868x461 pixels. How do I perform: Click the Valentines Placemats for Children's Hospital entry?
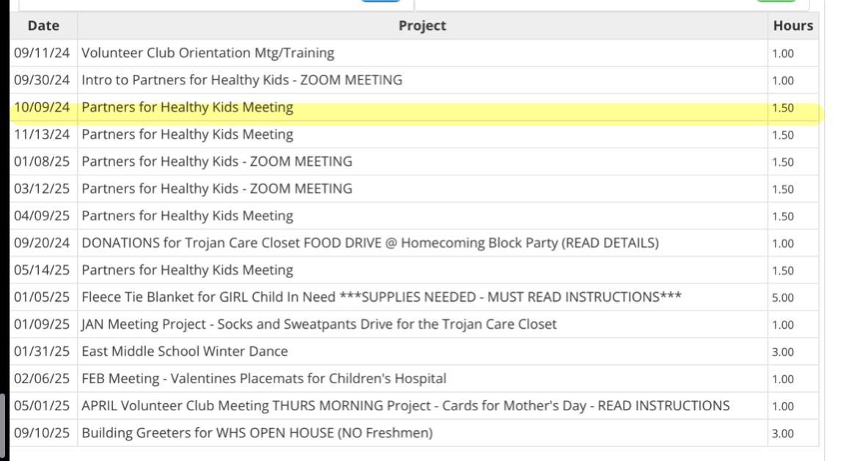pyautogui.click(x=264, y=379)
